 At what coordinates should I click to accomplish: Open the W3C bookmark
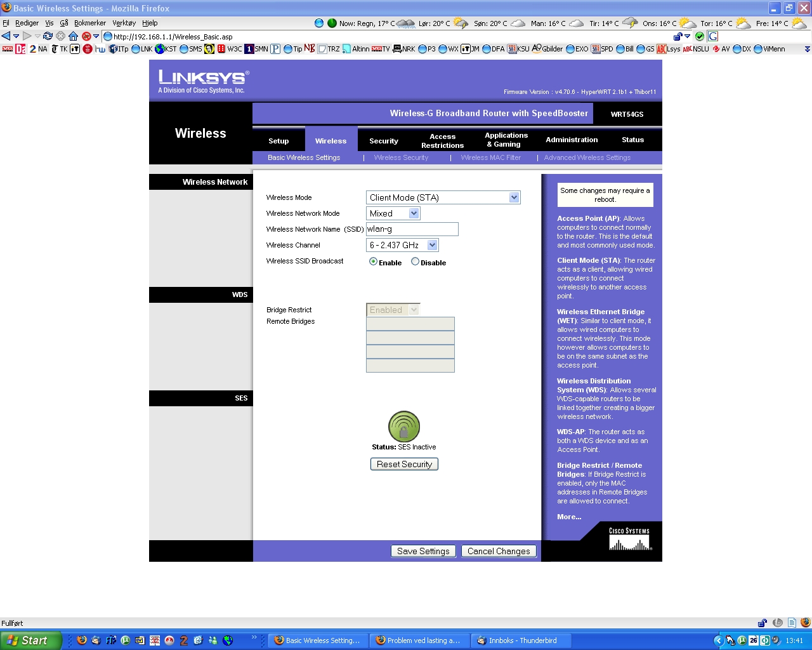tap(229, 49)
